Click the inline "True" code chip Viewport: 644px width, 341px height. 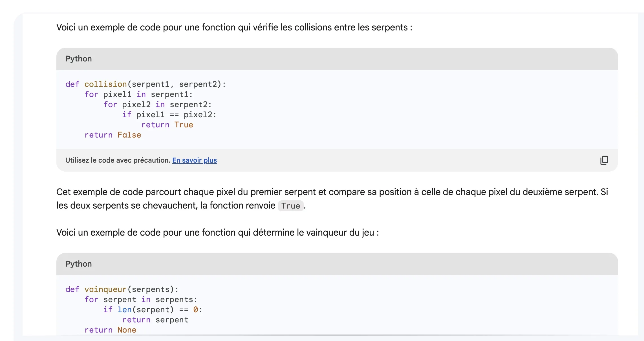(x=290, y=206)
